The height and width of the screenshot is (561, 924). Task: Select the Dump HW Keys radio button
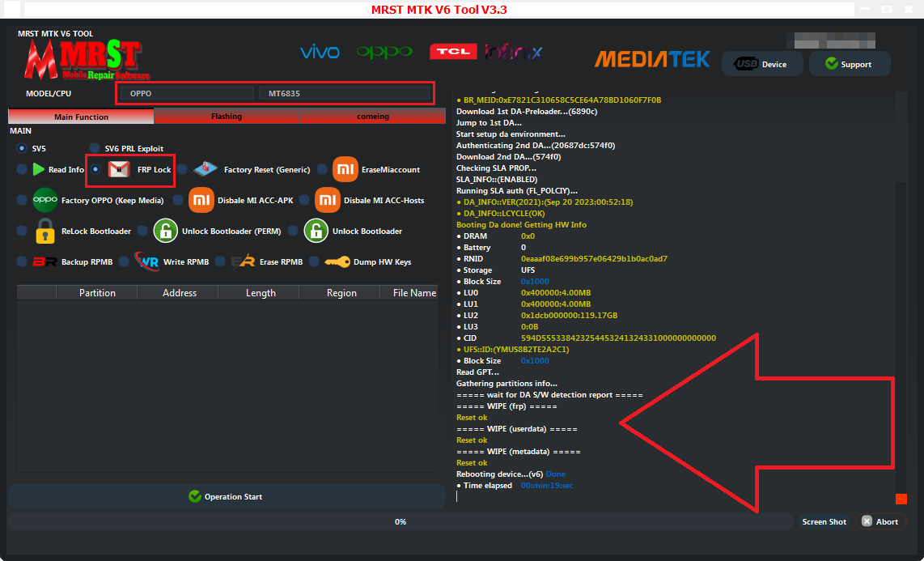314,261
